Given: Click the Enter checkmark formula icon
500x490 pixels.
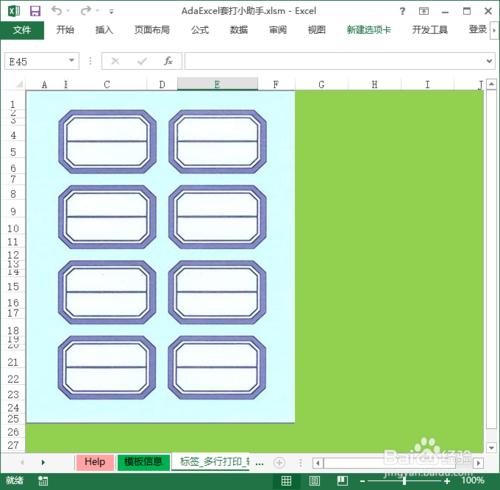Looking at the screenshot, I should 142,61.
